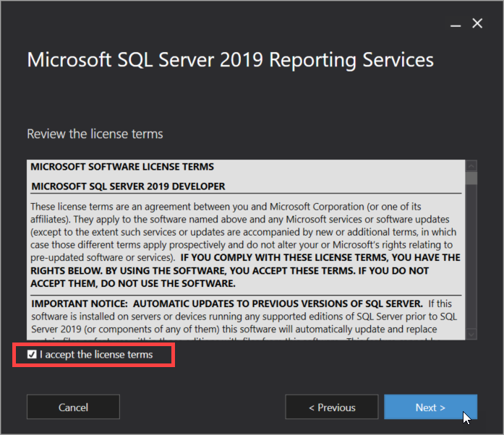Continue setup with the Next button
Image resolution: width=504 pixels, height=435 pixels.
pos(430,407)
